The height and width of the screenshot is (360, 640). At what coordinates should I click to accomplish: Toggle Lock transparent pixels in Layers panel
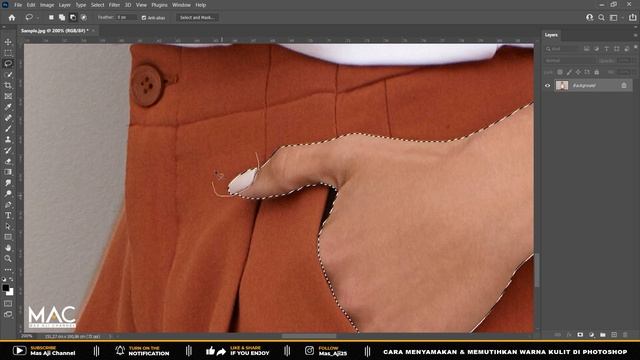560,72
